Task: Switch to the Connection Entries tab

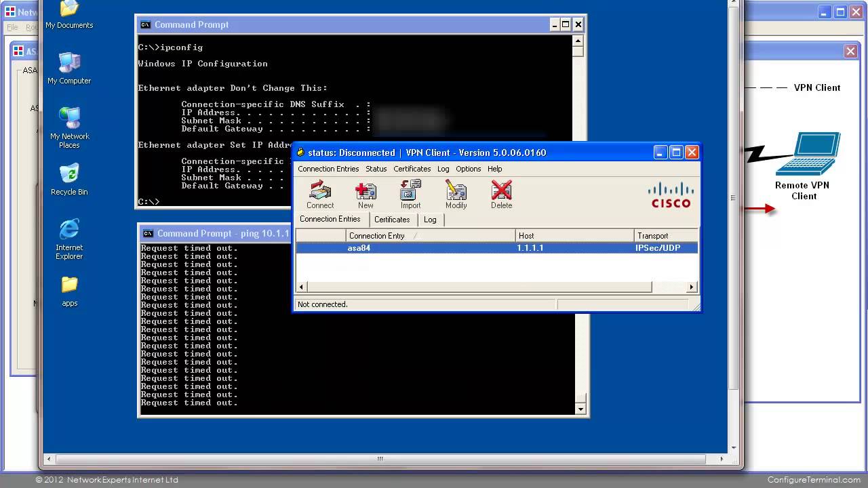Action: click(330, 219)
